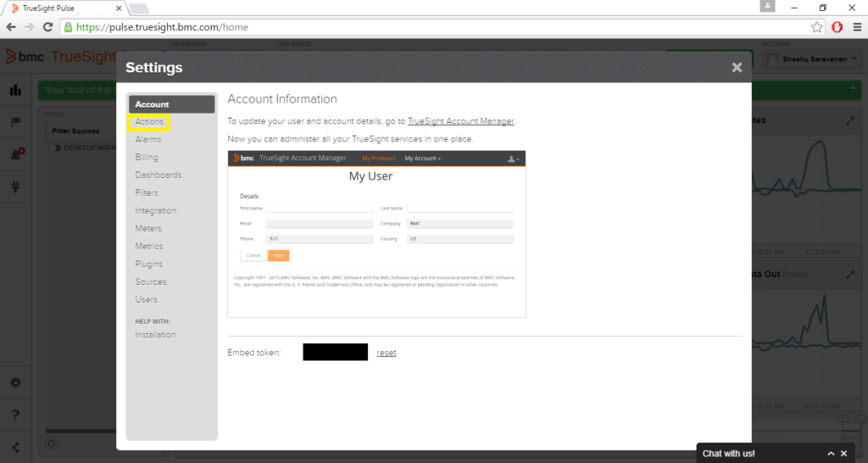Viewport: 868px width, 463px height.
Task: Close the TrueSight Pulse browser tab
Action: [x=119, y=8]
